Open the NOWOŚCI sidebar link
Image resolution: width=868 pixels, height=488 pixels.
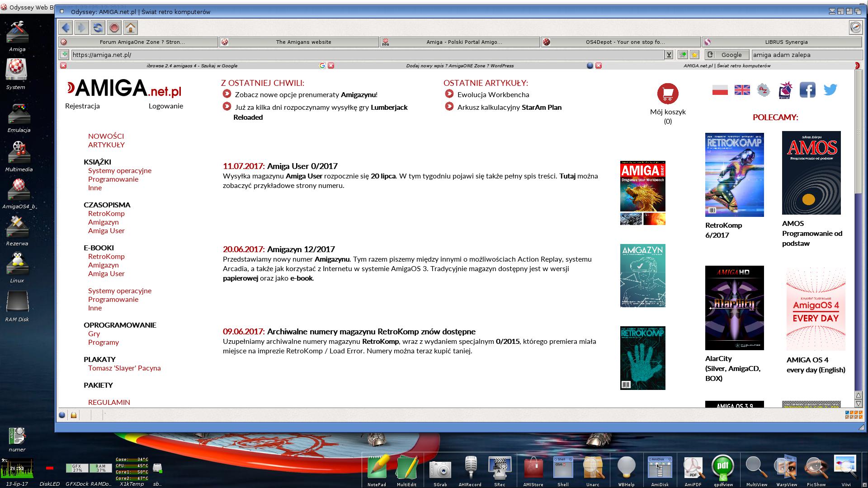(106, 136)
